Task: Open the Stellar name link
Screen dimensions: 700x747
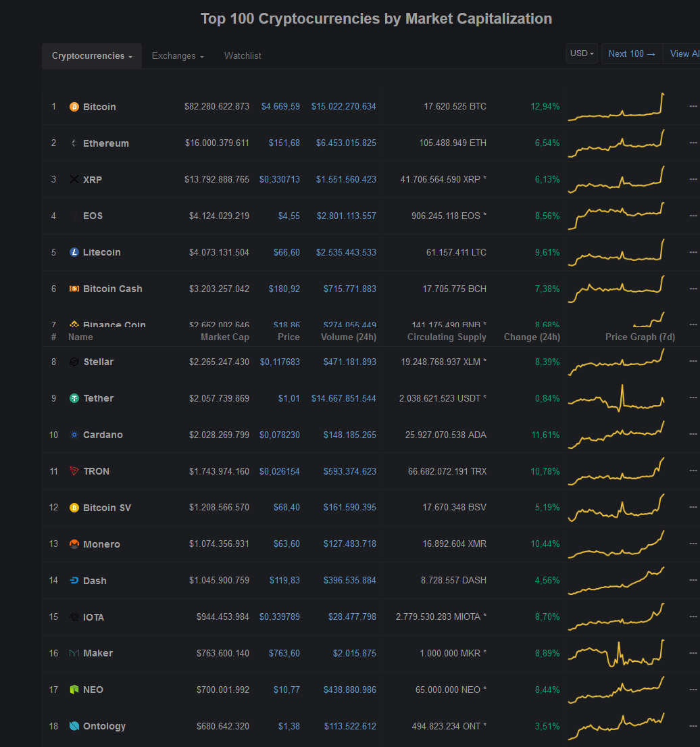Action: click(99, 362)
